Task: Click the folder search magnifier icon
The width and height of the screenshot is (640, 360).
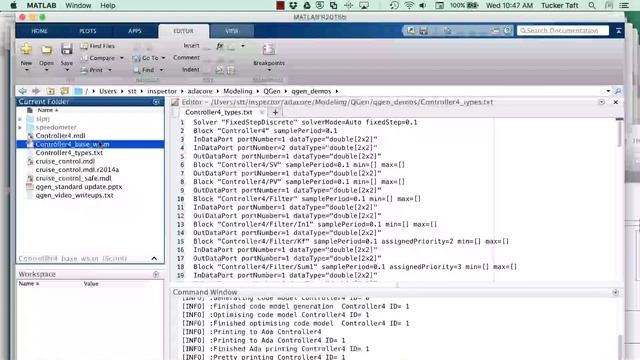Action: click(618, 91)
